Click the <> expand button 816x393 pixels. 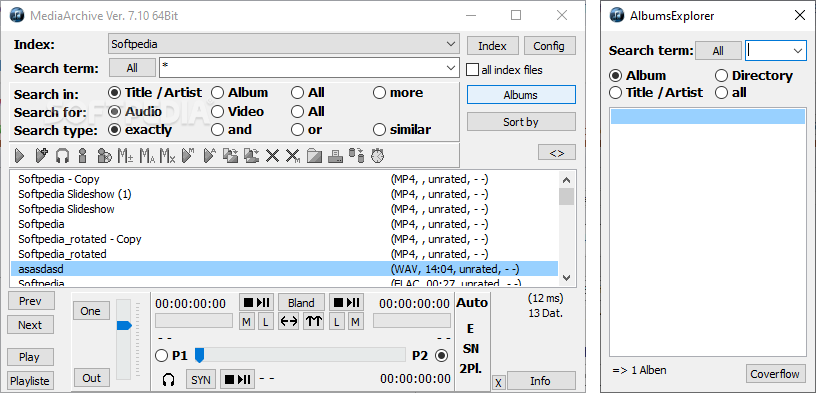pyautogui.click(x=557, y=153)
